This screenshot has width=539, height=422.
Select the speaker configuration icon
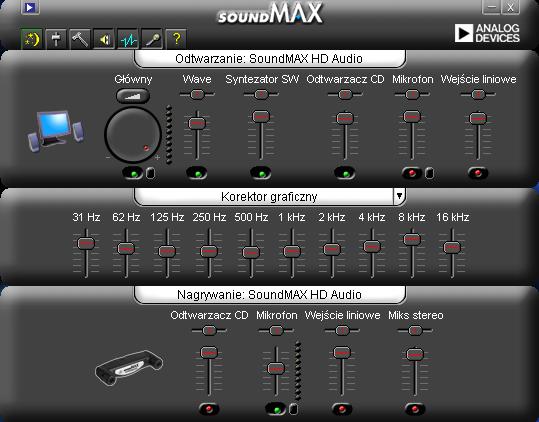104,39
